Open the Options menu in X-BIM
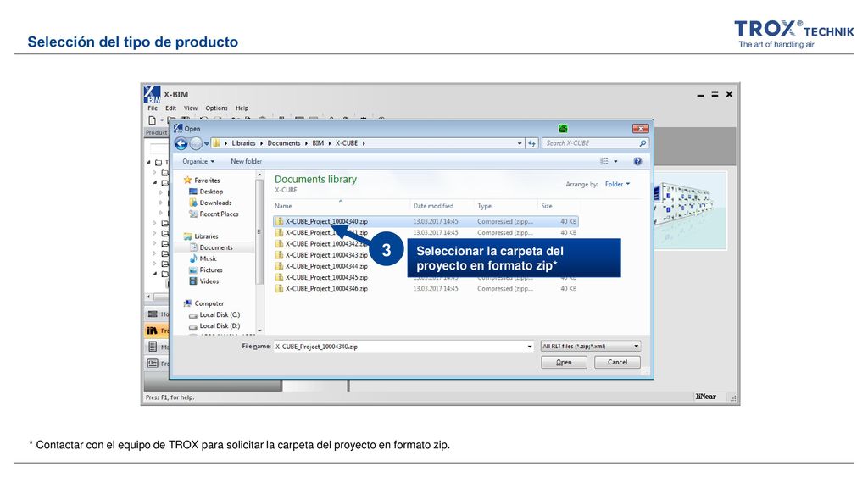 pyautogui.click(x=216, y=108)
